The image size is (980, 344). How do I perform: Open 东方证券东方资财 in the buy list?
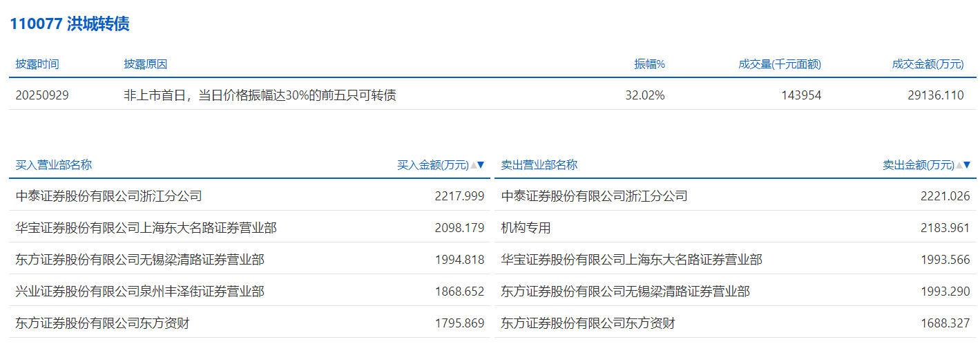click(103, 323)
